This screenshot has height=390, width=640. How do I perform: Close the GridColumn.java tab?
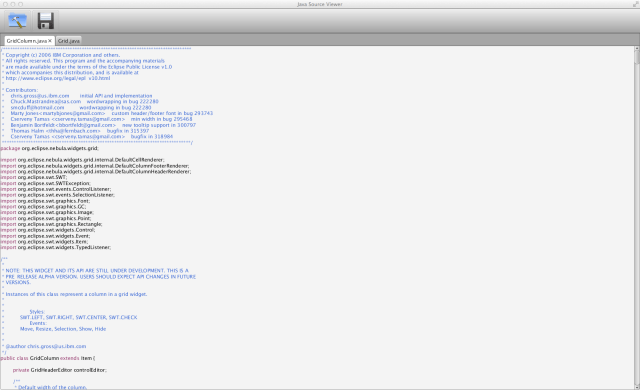point(50,41)
